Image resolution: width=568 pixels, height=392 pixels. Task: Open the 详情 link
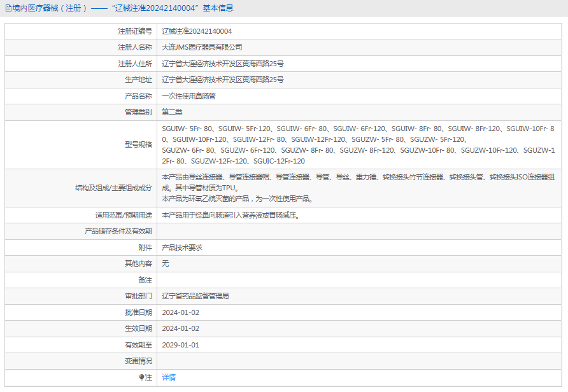pyautogui.click(x=169, y=377)
